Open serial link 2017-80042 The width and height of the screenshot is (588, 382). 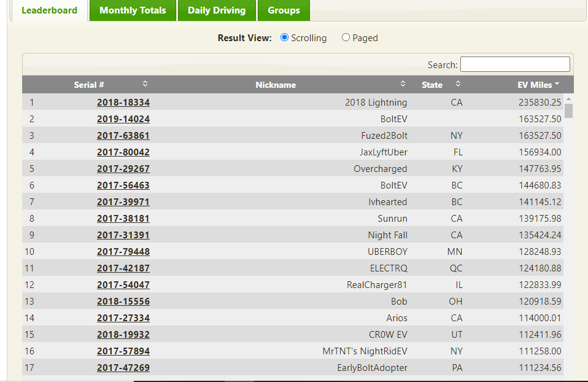pyautogui.click(x=123, y=152)
